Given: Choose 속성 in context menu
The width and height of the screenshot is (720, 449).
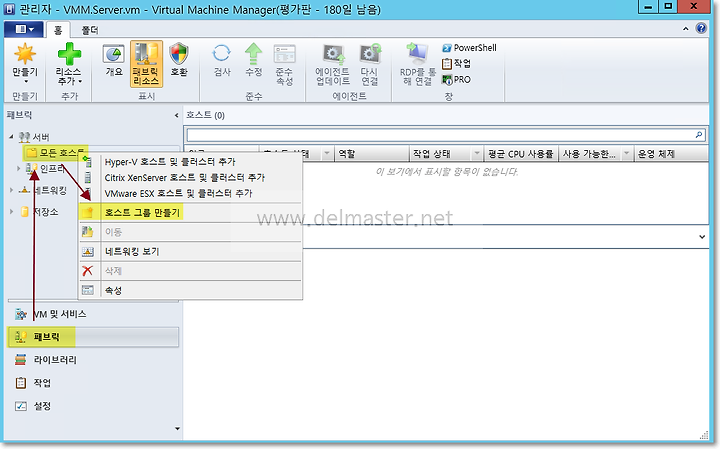Looking at the screenshot, I should pyautogui.click(x=191, y=290).
